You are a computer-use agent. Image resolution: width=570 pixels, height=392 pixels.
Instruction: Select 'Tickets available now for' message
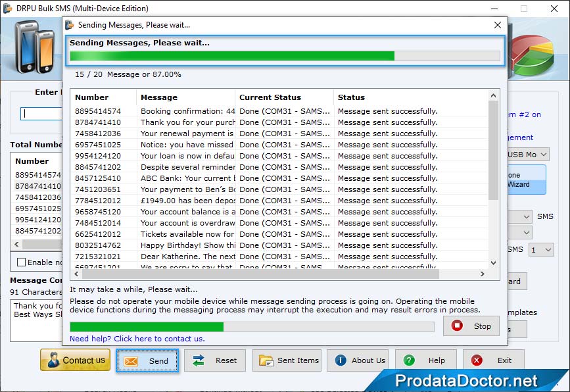point(187,234)
